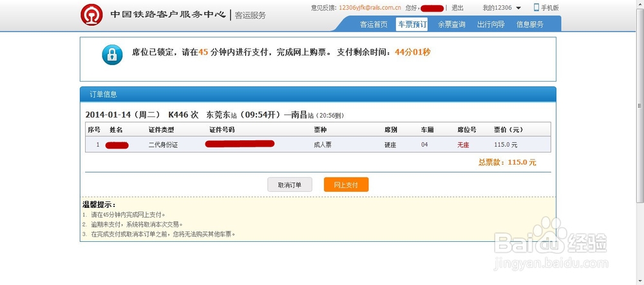Click the 票价（元） column header

point(509,129)
